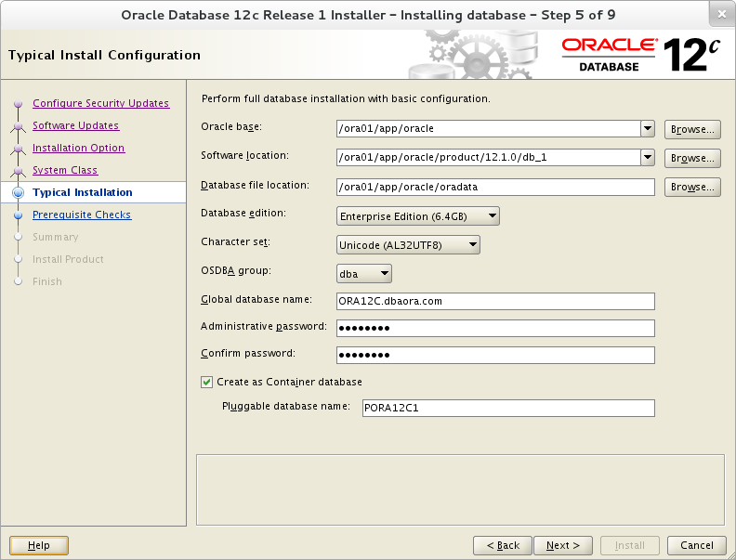The height and width of the screenshot is (560, 736).
Task: Proceed with the Next button
Action: [563, 545]
